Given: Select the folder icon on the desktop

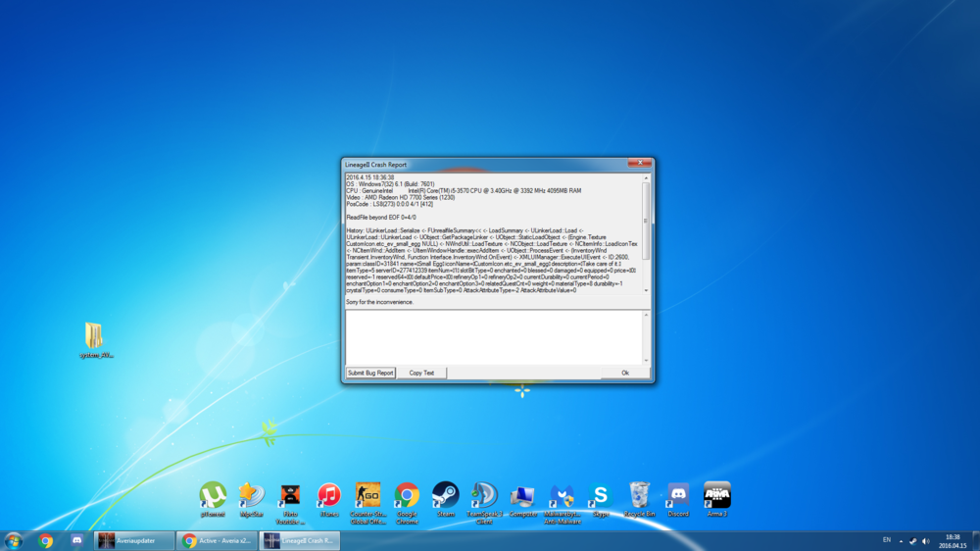Looking at the screenshot, I should [x=95, y=336].
